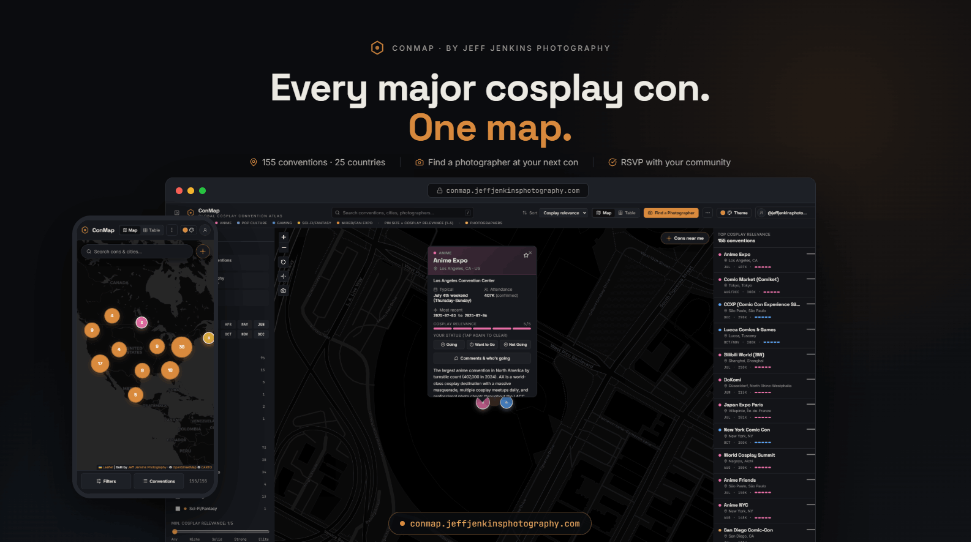
Task: Click the camera screenshot icon on map
Action: click(283, 291)
